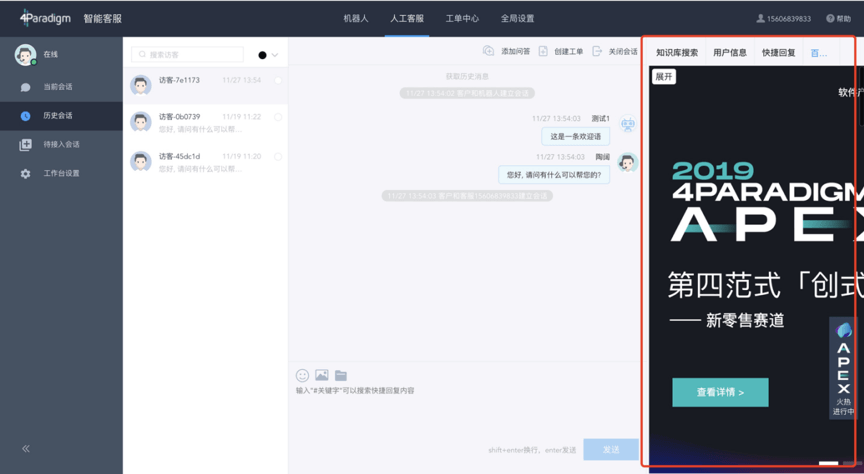Open the 机器人 tab

coord(356,19)
